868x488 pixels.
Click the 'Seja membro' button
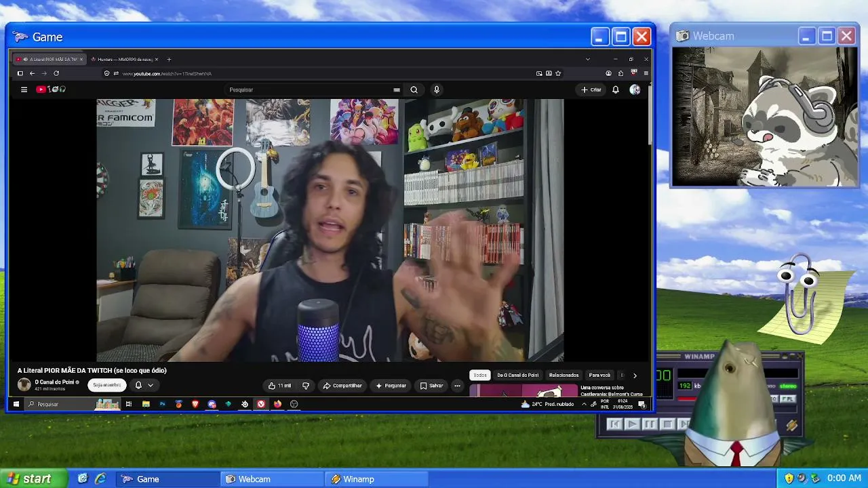tap(107, 385)
